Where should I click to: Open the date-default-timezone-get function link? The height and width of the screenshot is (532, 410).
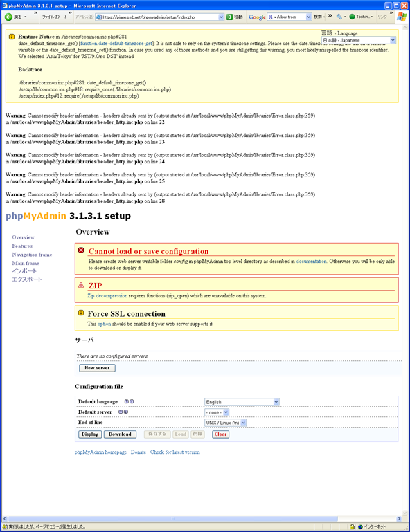pyautogui.click(x=116, y=43)
